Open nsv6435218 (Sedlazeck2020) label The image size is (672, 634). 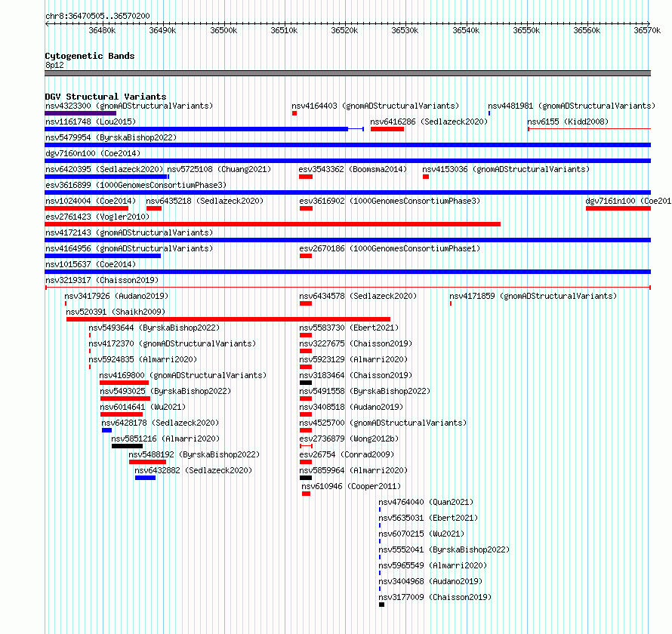tap(205, 201)
